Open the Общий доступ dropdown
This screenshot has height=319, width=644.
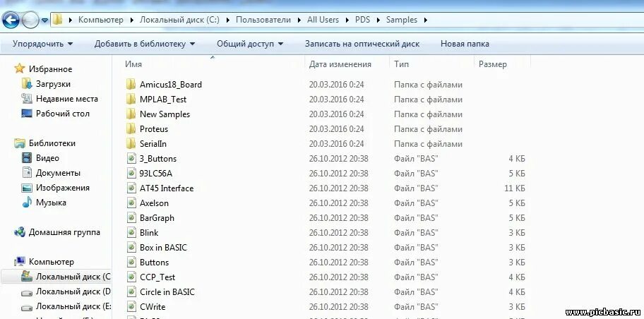[x=250, y=44]
